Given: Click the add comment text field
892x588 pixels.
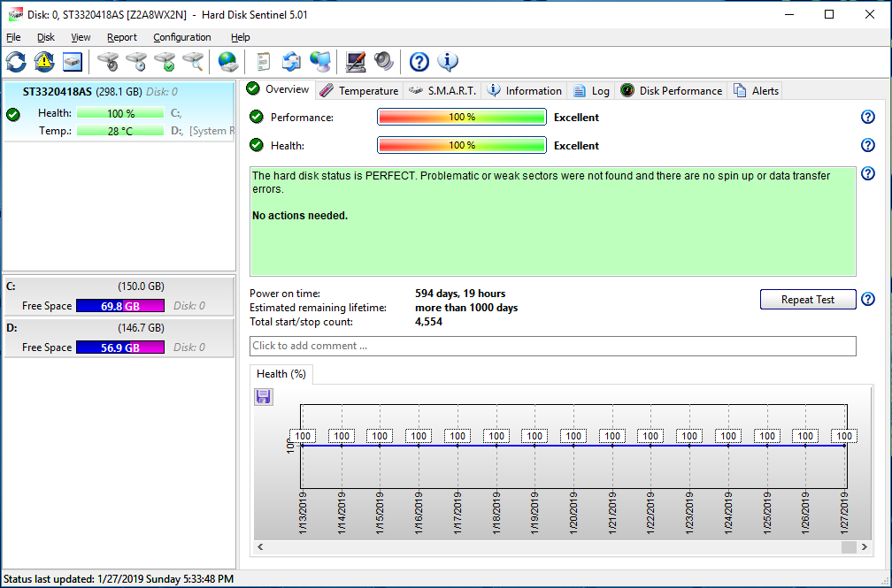Looking at the screenshot, I should (x=552, y=346).
